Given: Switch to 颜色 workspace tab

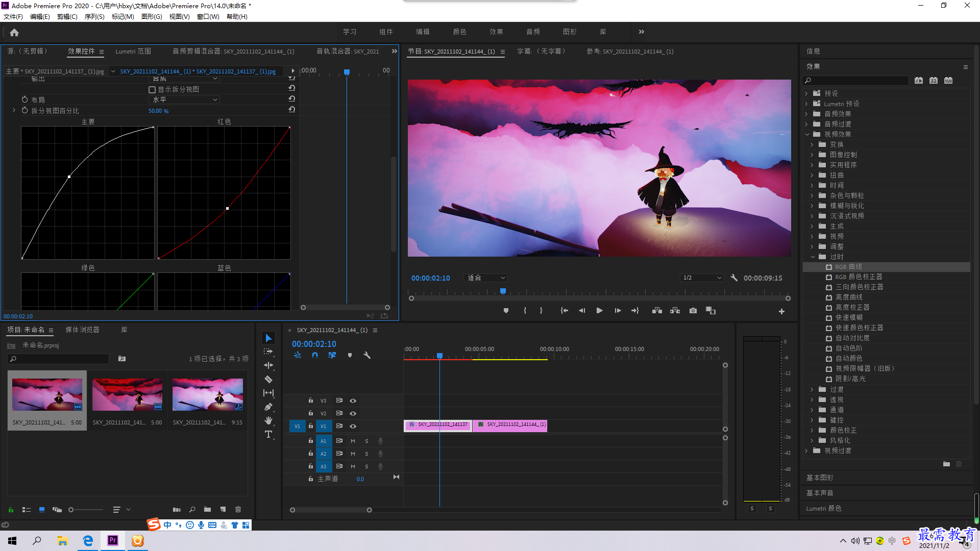Looking at the screenshot, I should tap(459, 32).
